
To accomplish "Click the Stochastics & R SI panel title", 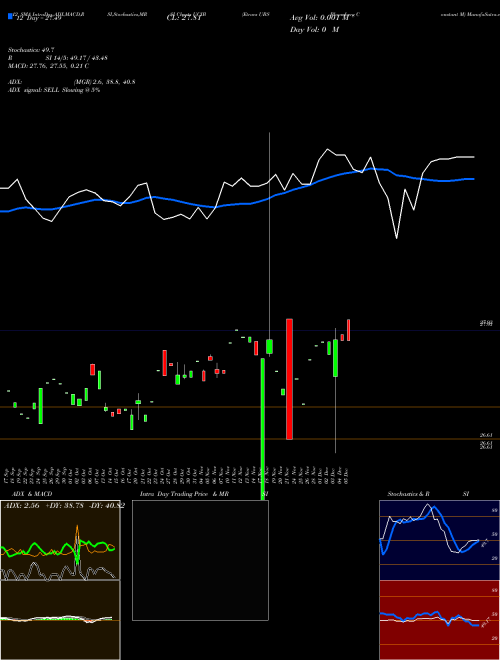I will [x=428, y=494].
